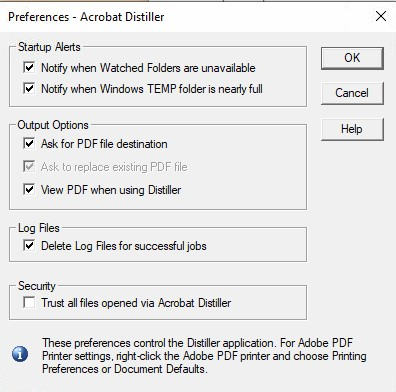Image resolution: width=396 pixels, height=392 pixels.
Task: Click the 'Delete Log Files for successful jobs' label text
Action: click(x=124, y=246)
